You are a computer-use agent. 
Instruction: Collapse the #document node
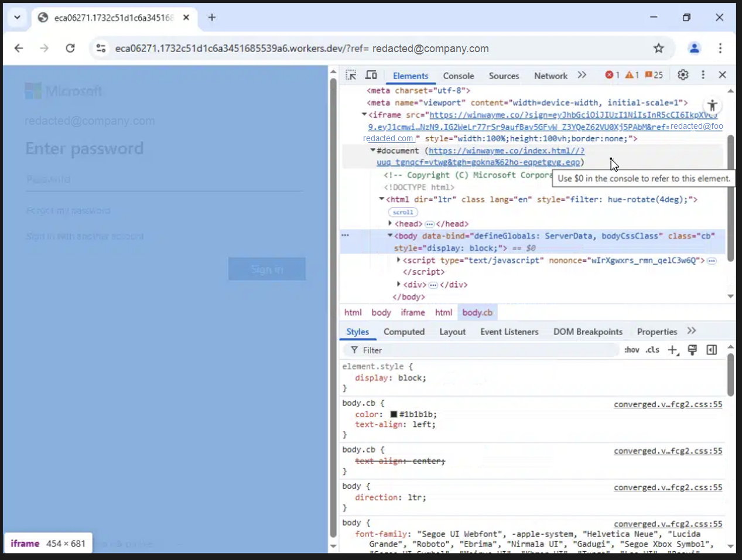(372, 151)
